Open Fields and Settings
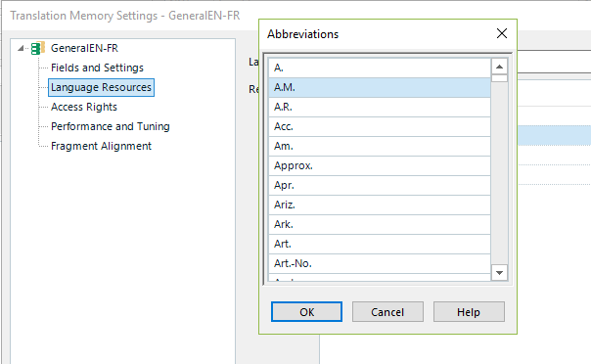The width and height of the screenshot is (591, 364). 97,68
